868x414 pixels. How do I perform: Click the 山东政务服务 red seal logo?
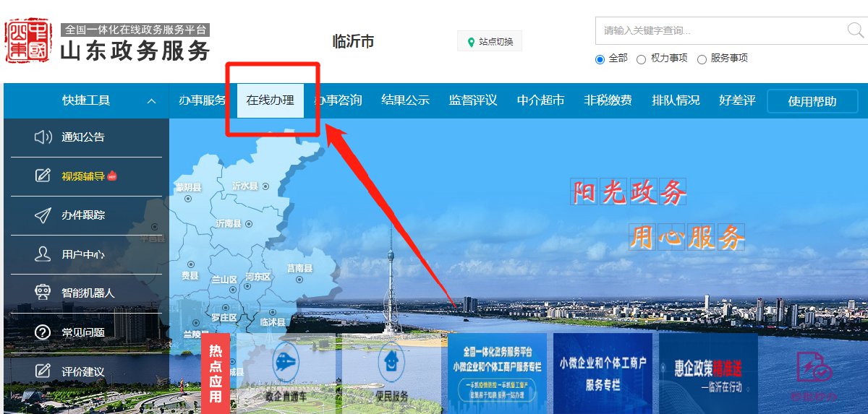click(28, 41)
